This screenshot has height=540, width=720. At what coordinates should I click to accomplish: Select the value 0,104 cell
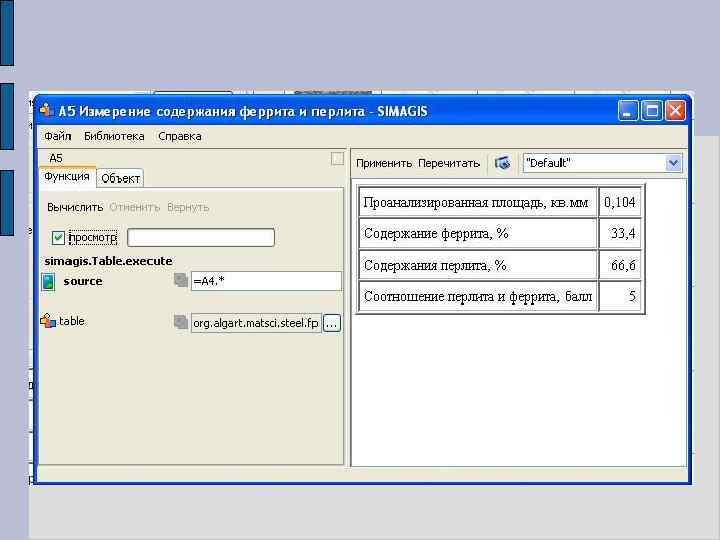[x=620, y=202]
